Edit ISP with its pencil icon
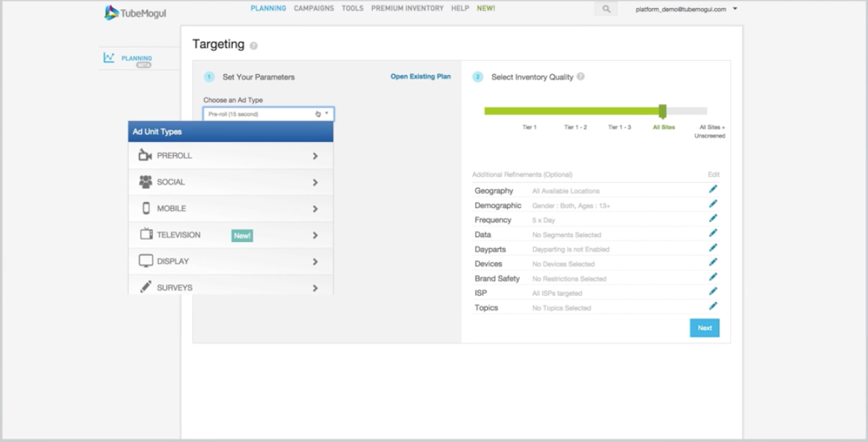 click(713, 291)
